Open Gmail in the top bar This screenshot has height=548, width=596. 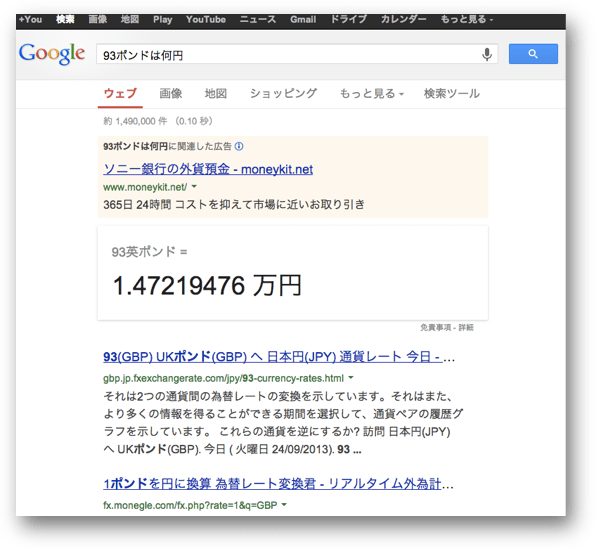point(303,20)
